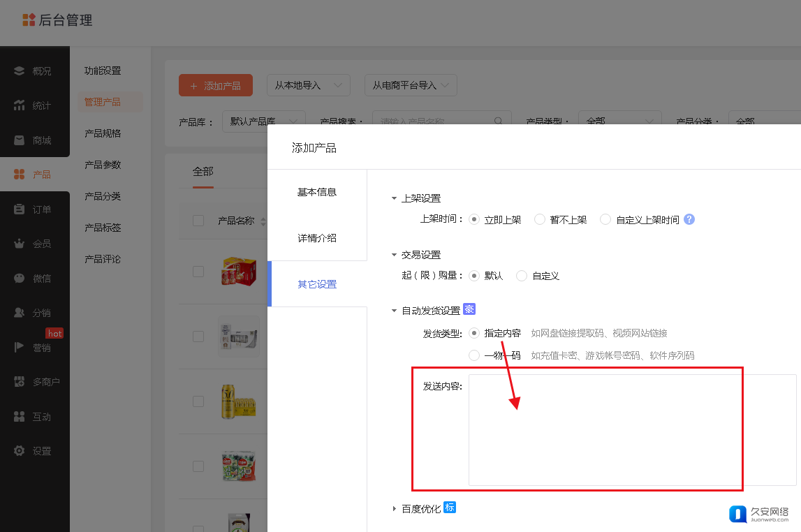Open 统计 statistics chart icon
801x532 pixels.
(20, 105)
